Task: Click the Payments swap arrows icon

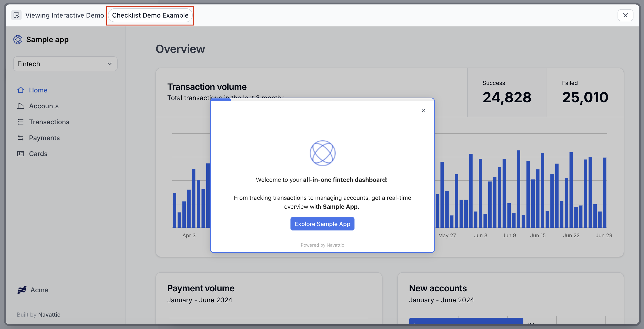Action: [x=21, y=138]
